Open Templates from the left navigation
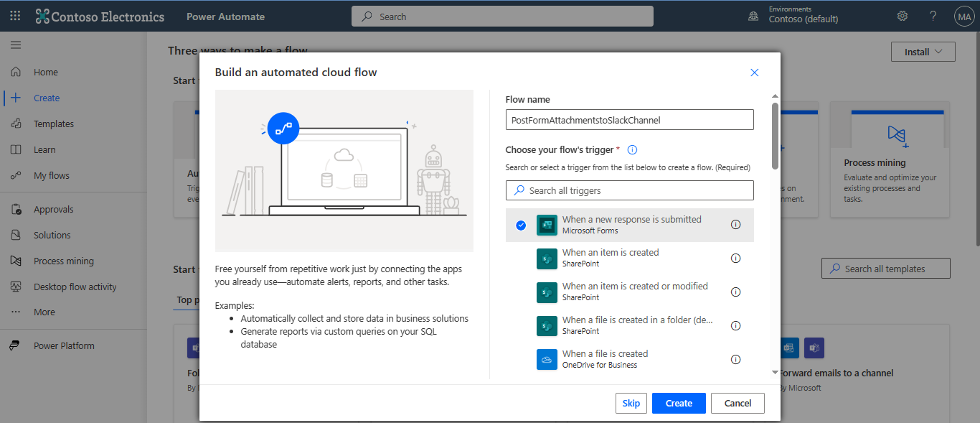 (x=53, y=124)
